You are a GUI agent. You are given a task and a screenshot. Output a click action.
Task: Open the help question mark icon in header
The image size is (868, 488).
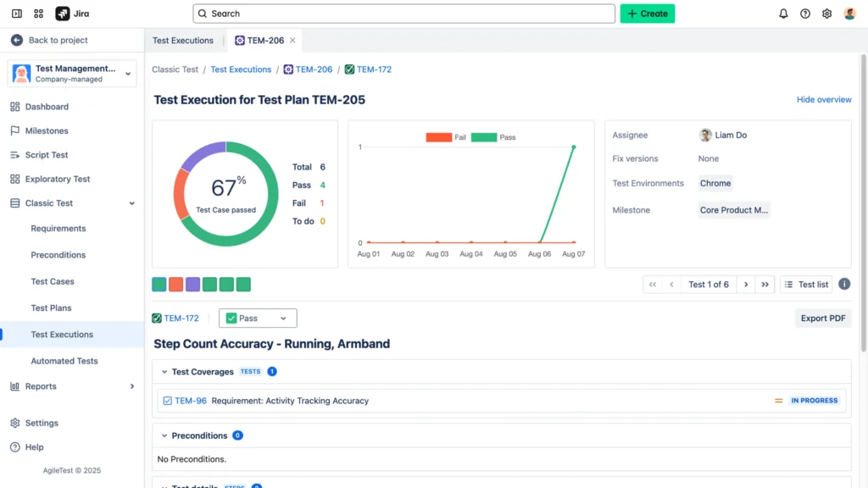tap(805, 14)
